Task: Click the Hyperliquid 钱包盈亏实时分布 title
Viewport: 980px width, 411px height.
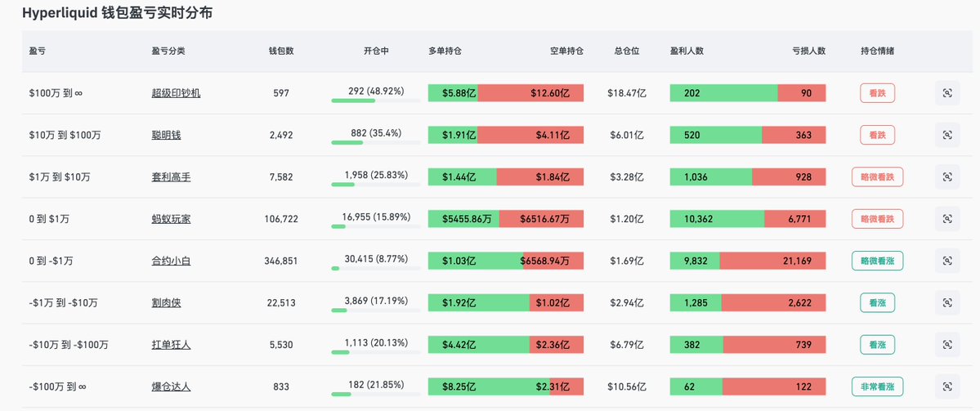Action: [x=118, y=13]
